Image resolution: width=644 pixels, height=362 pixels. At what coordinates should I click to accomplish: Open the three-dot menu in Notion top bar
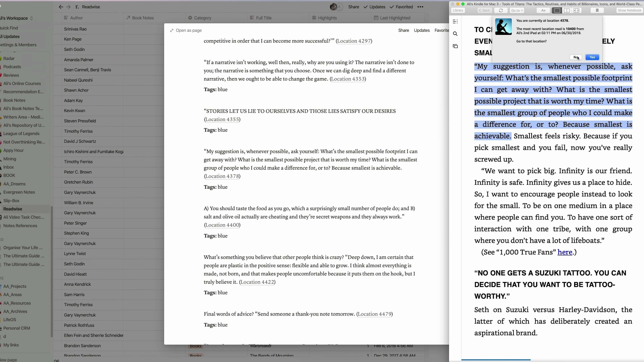click(420, 7)
